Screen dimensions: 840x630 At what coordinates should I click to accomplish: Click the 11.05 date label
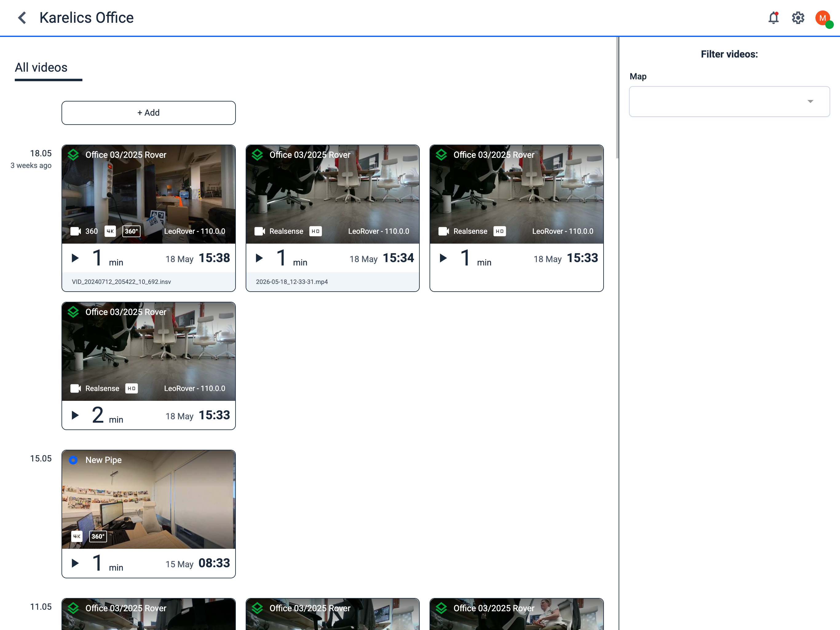pos(41,607)
